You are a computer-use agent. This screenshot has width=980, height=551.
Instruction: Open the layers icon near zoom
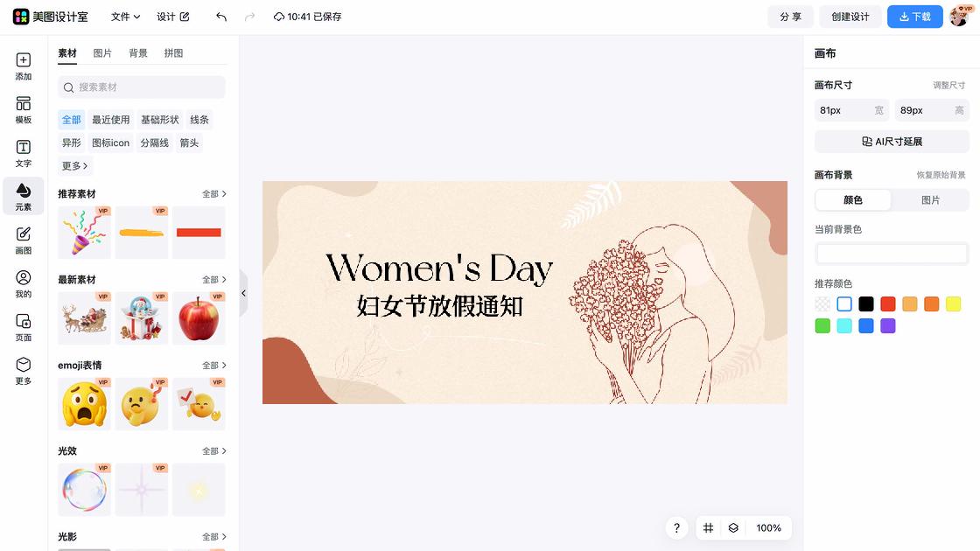733,528
